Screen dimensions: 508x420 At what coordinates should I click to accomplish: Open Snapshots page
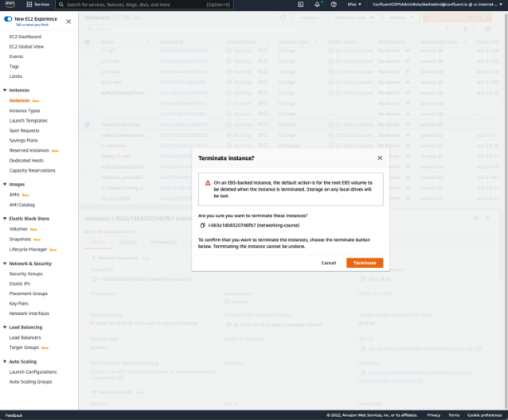pyautogui.click(x=20, y=239)
